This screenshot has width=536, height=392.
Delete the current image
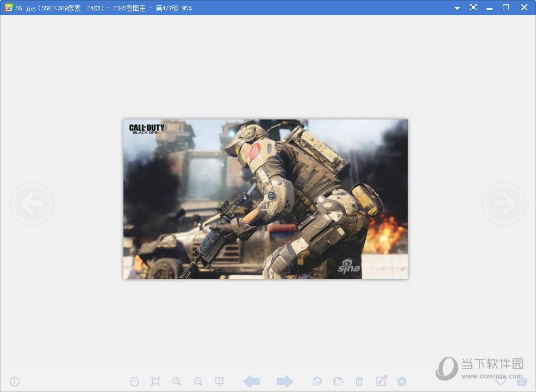point(359,382)
